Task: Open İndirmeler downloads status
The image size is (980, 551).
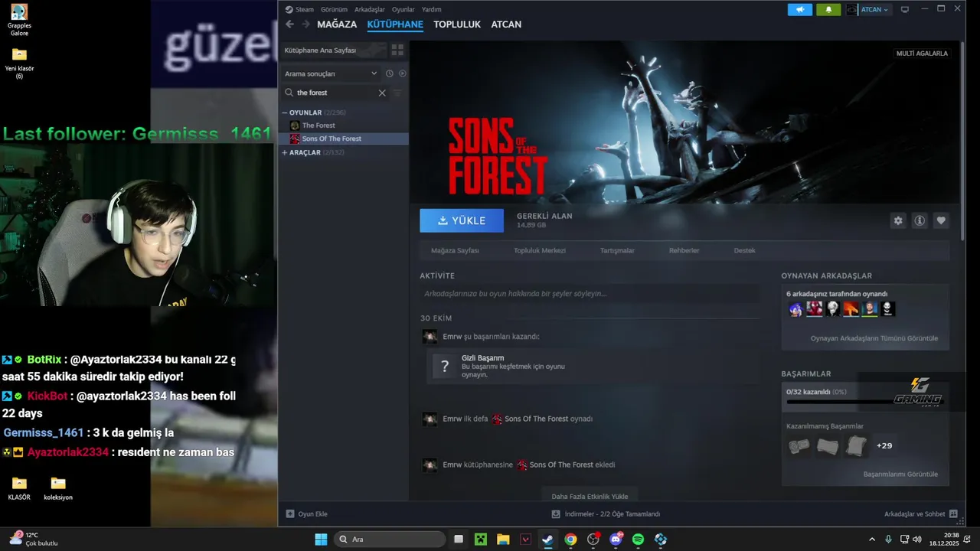Action: click(606, 514)
